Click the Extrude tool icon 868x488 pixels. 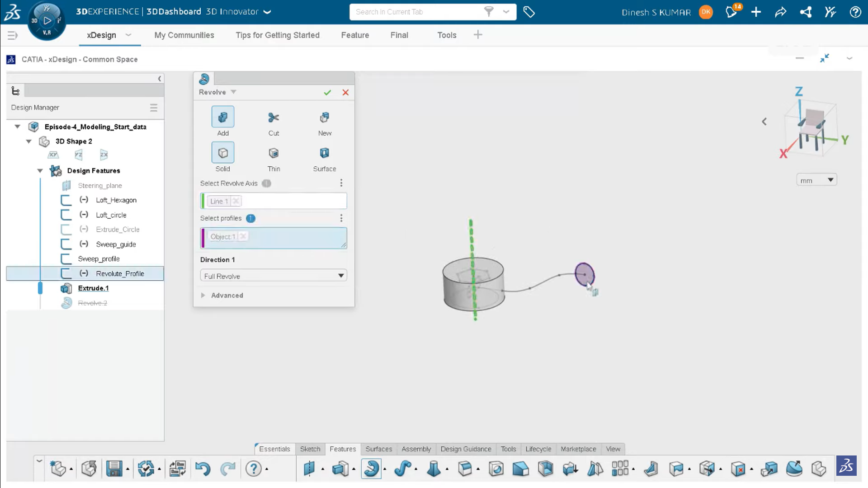point(340,469)
